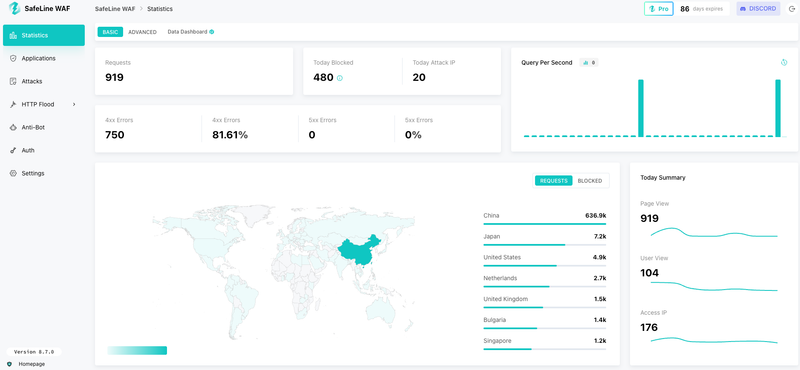Screen dimensions: 800x370
Task: Click the Today Blocked value 480
Action: 323,78
